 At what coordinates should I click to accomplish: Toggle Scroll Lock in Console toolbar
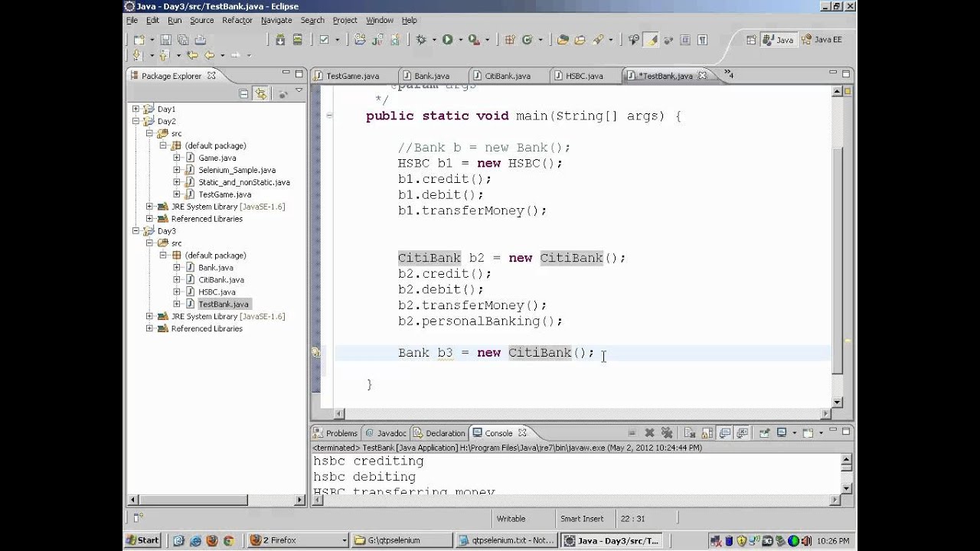click(x=707, y=433)
